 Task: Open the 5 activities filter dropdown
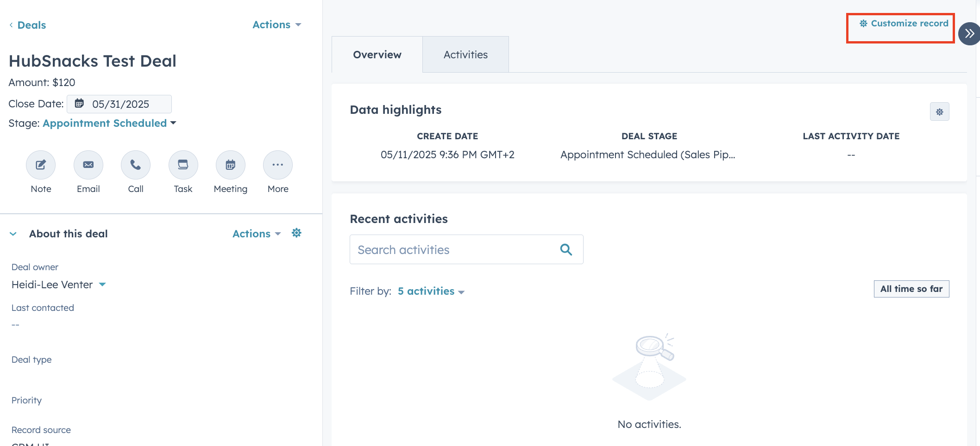[431, 291]
